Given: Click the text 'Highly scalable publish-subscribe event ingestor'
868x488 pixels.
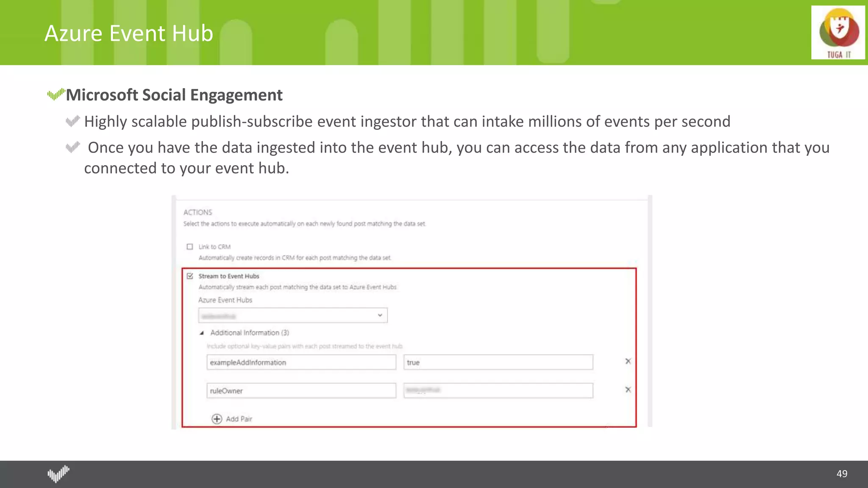Looking at the screenshot, I should tap(250, 122).
